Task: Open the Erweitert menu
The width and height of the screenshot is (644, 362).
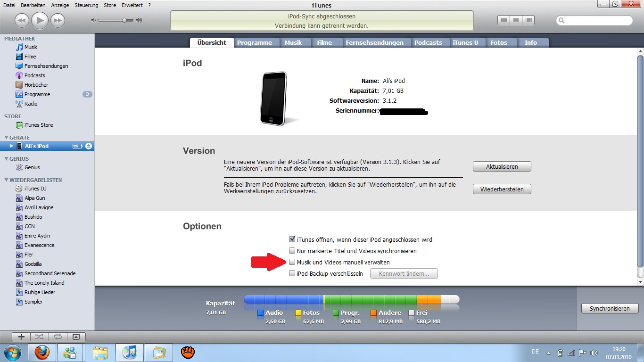Action: pyautogui.click(x=132, y=5)
